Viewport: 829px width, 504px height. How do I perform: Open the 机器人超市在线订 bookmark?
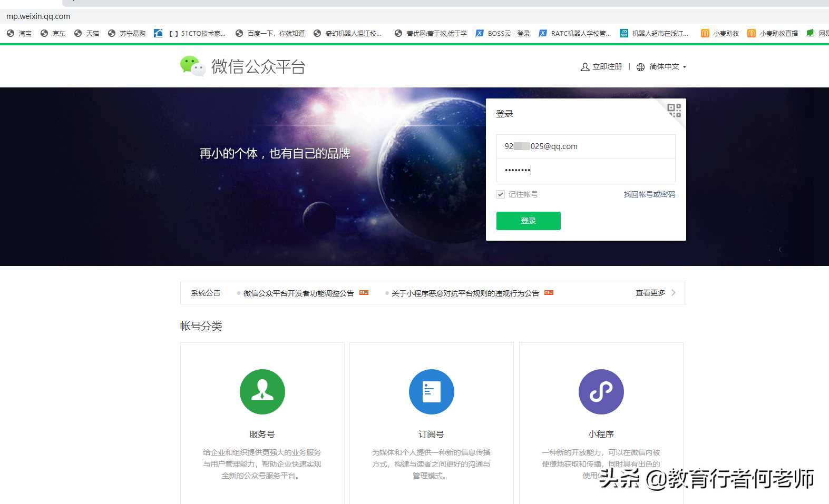pyautogui.click(x=654, y=33)
